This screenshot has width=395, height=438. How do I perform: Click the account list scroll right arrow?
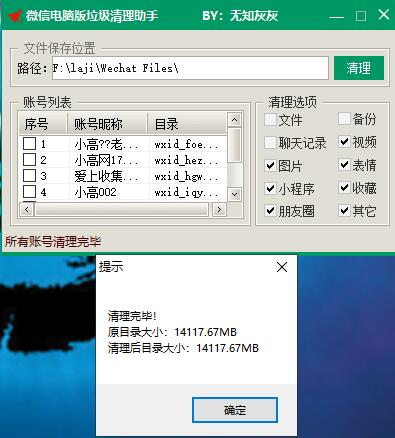click(x=219, y=209)
